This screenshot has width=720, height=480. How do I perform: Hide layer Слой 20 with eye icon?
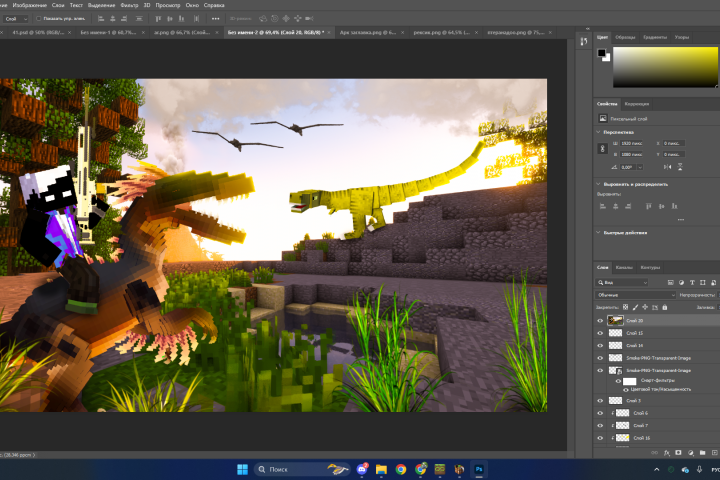[x=600, y=320]
